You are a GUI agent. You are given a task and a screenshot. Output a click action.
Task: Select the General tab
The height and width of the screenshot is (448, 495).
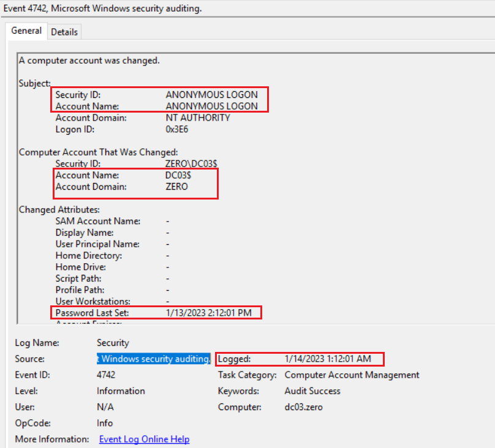pyautogui.click(x=26, y=31)
